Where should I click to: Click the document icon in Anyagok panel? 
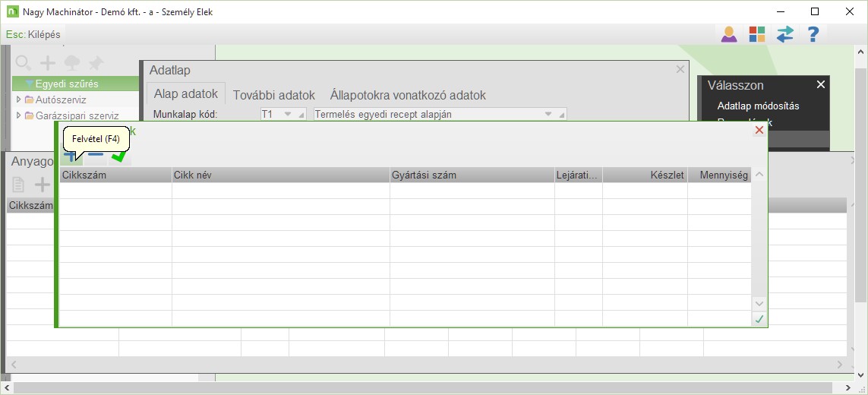pyautogui.click(x=18, y=185)
